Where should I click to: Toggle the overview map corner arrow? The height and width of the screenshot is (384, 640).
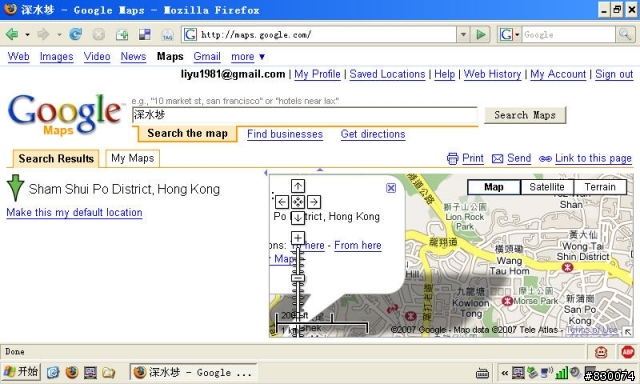[x=628, y=332]
